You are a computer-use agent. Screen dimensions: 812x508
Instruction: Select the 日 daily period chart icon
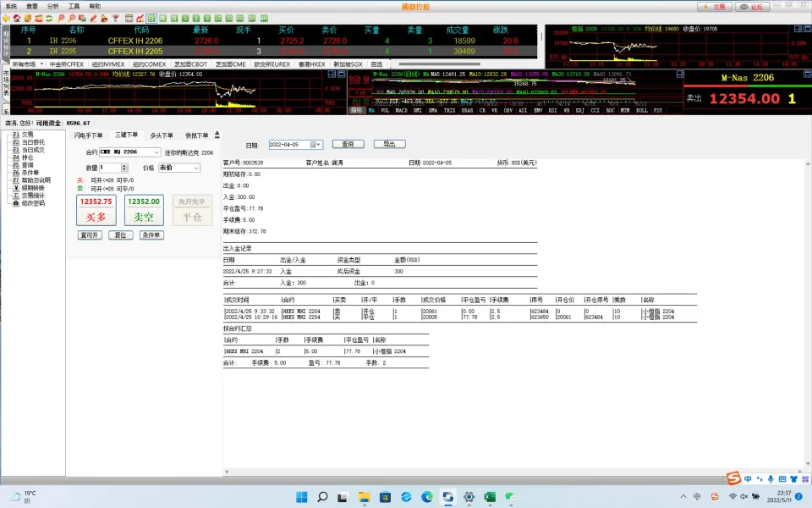tap(151, 17)
